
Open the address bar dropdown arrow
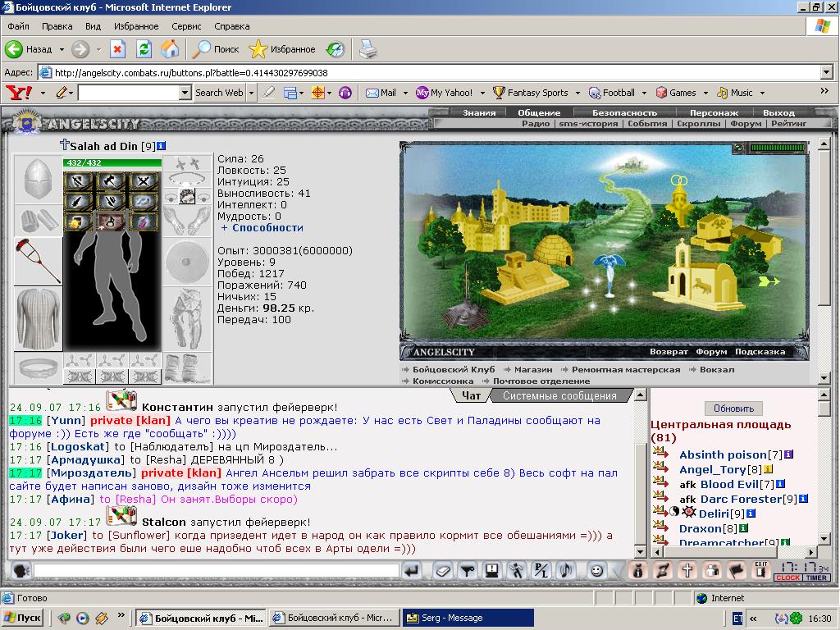826,72
